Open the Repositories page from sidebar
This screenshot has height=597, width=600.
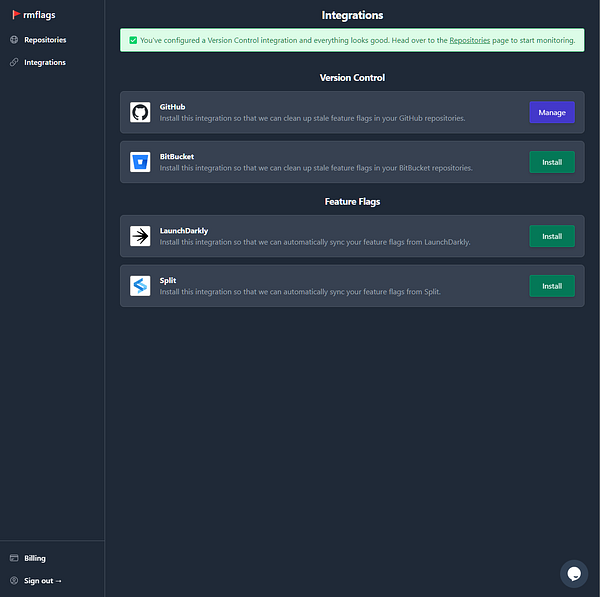click(x=45, y=40)
